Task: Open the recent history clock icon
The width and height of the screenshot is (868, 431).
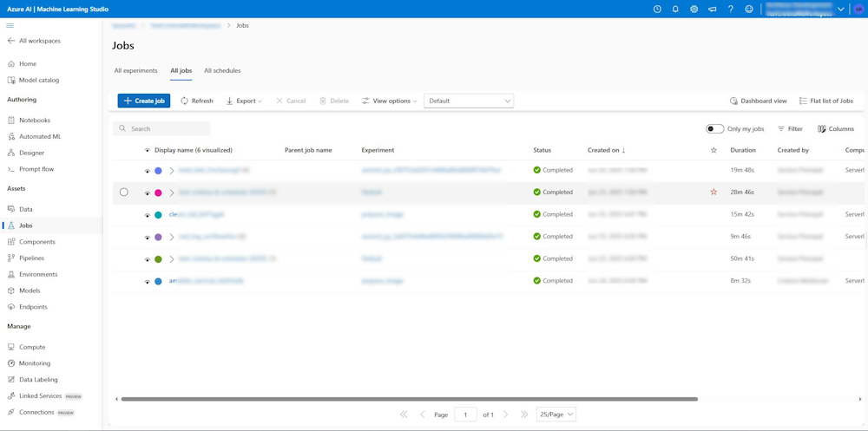Action: (657, 9)
